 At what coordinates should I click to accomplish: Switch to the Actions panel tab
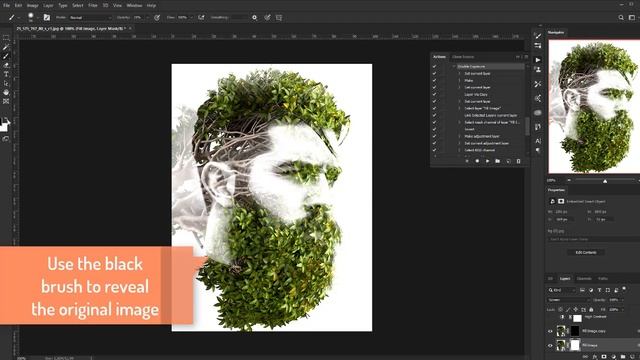(x=439, y=57)
